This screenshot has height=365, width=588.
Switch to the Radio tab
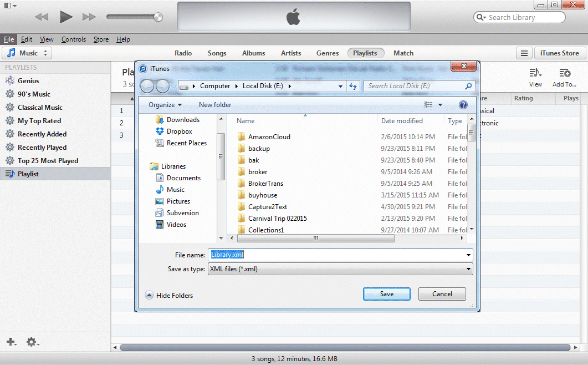coord(183,53)
